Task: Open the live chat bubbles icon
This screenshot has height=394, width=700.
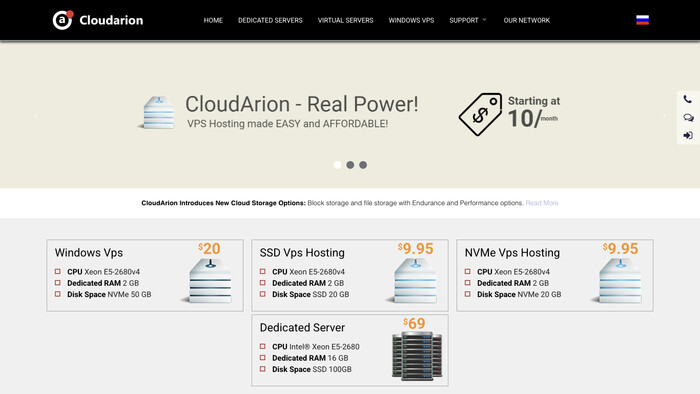Action: tap(688, 118)
